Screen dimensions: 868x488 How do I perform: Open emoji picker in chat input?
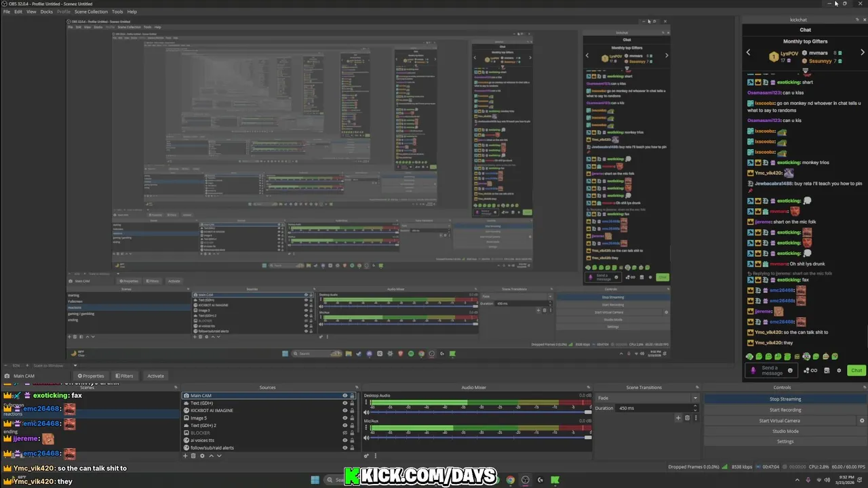pos(790,371)
